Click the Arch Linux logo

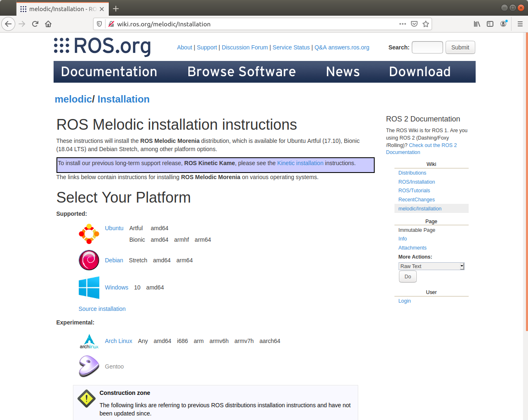pos(89,341)
